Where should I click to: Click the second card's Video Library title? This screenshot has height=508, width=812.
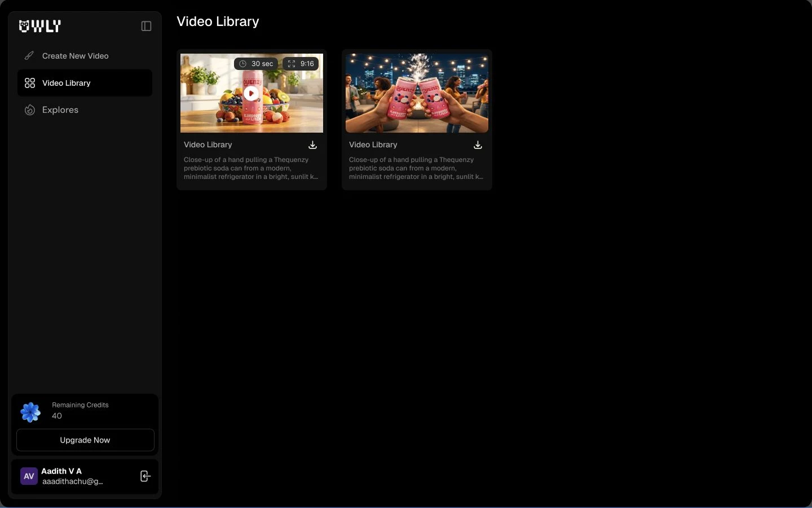point(373,144)
